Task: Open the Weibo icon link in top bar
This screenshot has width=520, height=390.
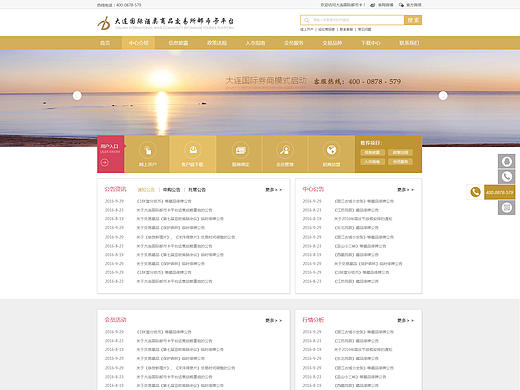Action: pyautogui.click(x=373, y=5)
